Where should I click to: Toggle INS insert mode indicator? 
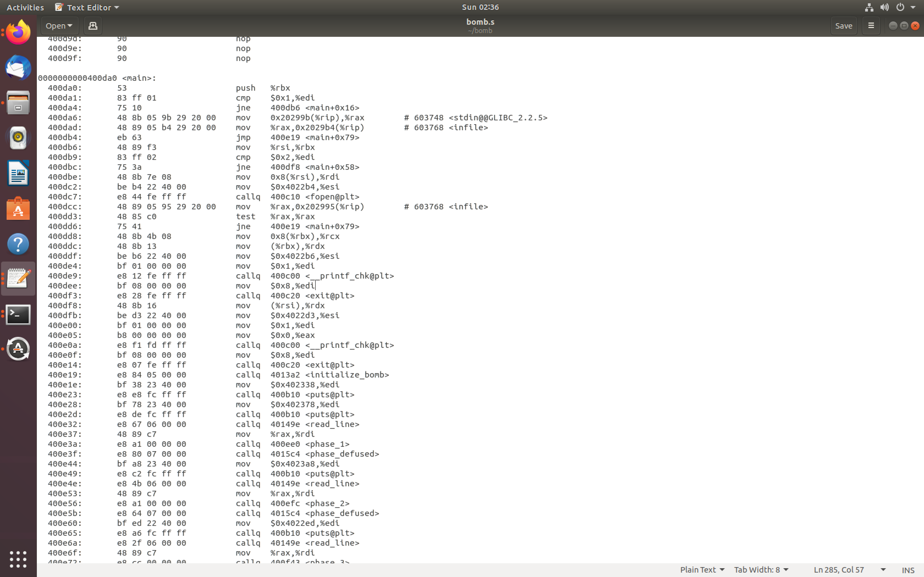[908, 570]
